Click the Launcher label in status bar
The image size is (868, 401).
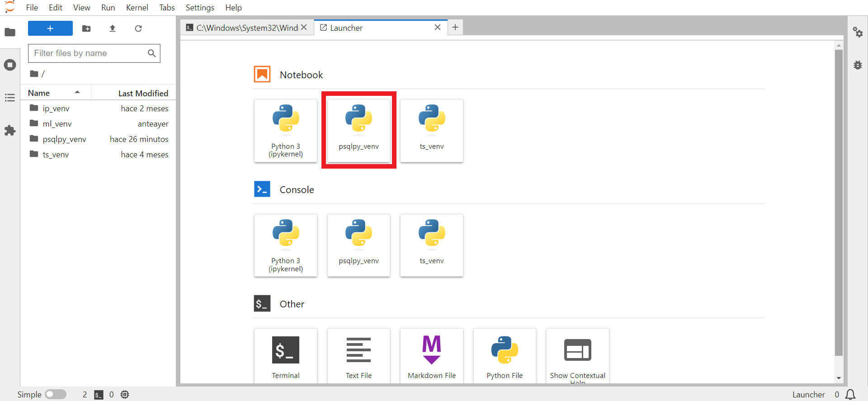(808, 395)
